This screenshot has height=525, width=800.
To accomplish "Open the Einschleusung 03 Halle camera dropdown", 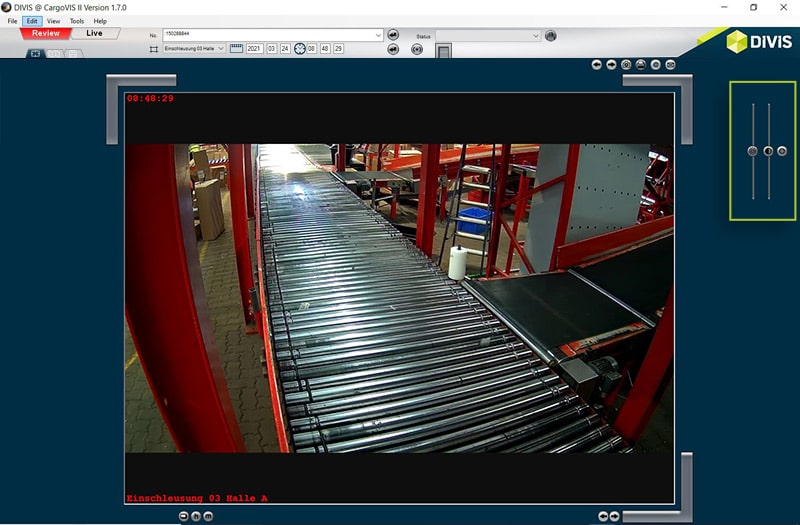I will pyautogui.click(x=194, y=48).
